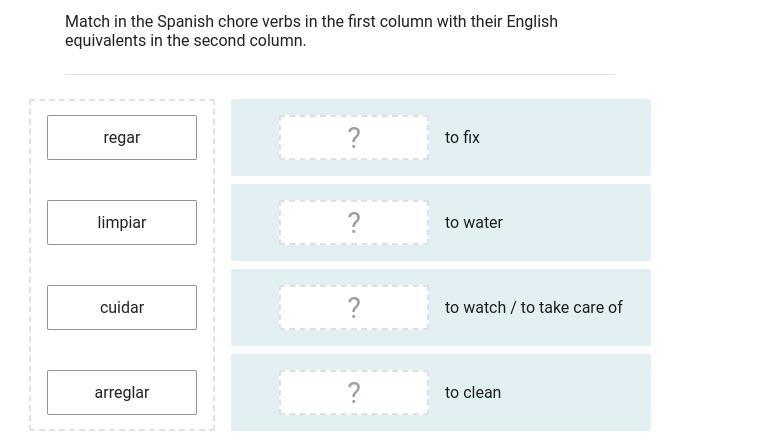Select the drop slot beside "to water"

click(x=354, y=222)
